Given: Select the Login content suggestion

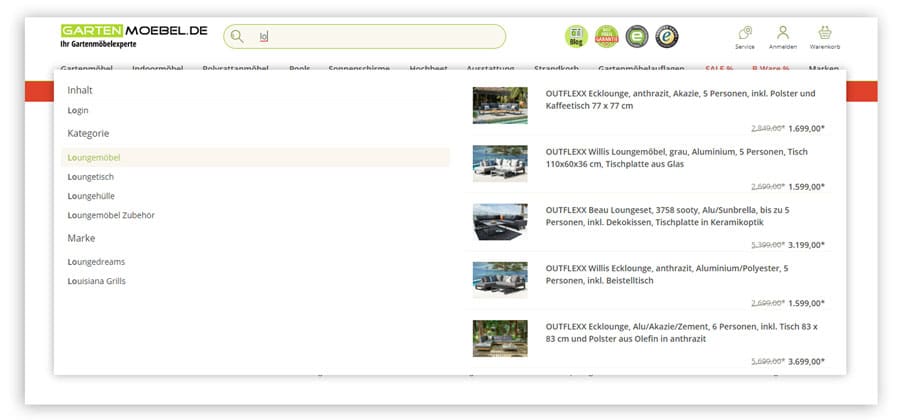Looking at the screenshot, I should coord(78,110).
